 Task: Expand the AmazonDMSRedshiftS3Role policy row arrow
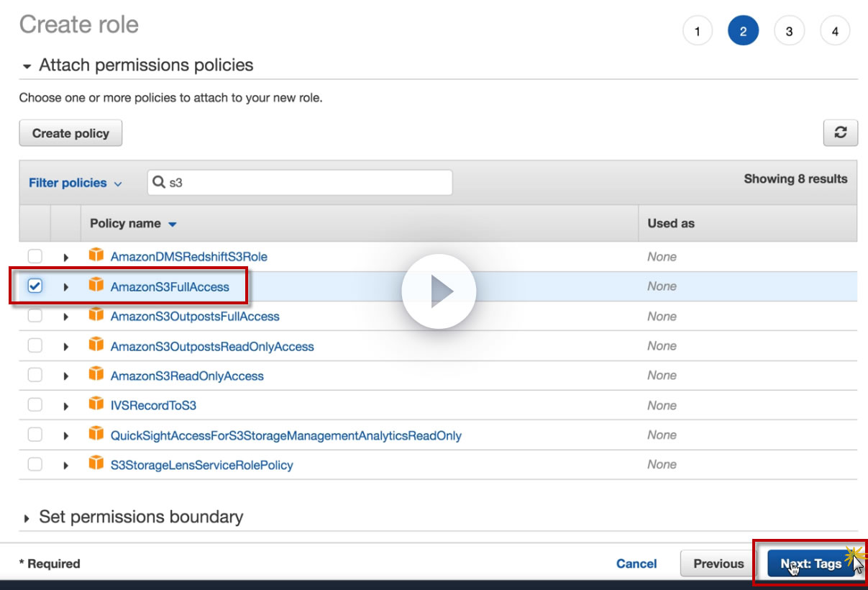point(65,257)
